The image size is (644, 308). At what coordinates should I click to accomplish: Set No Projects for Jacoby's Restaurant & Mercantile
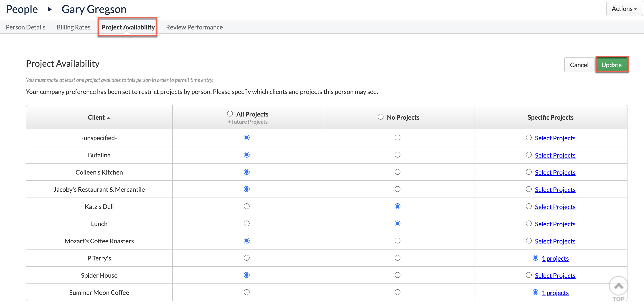[x=397, y=189]
